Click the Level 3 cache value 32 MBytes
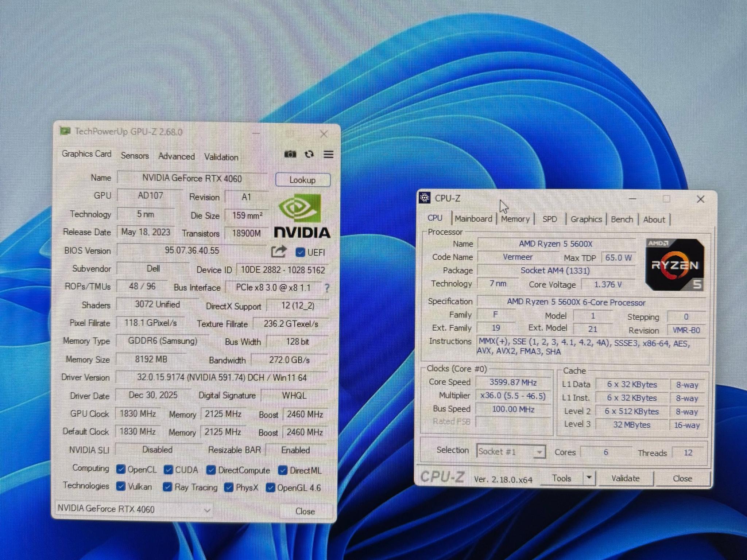The image size is (747, 560). coord(632,425)
